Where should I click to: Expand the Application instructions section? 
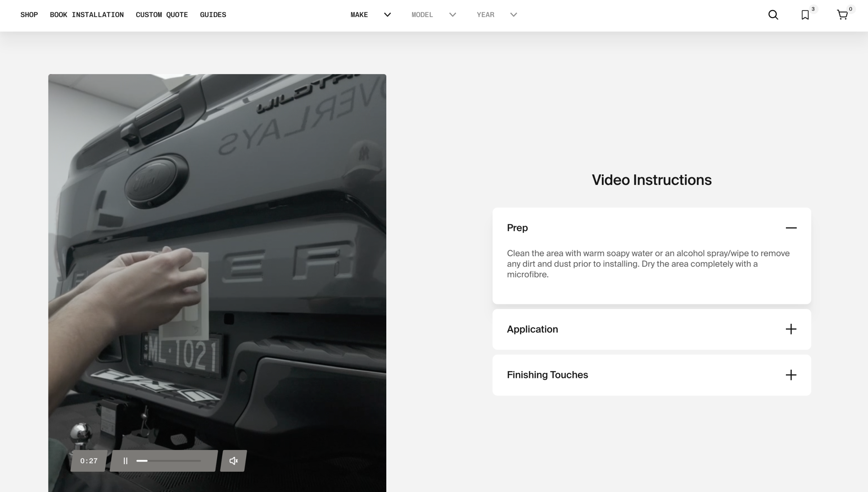(532, 329)
